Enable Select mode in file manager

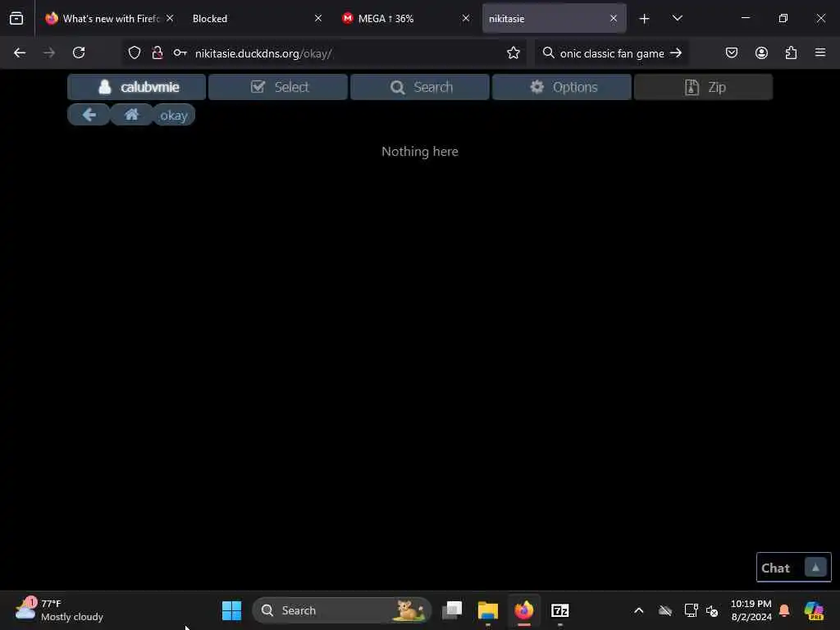(x=278, y=87)
